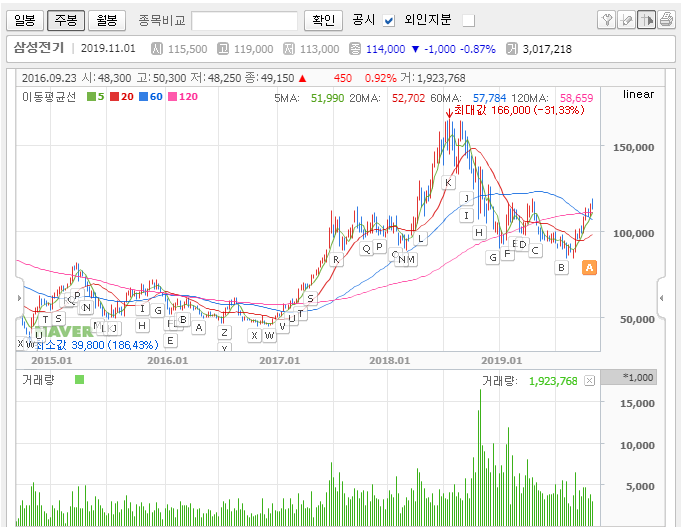
Task: Click the 이동평균선 moving average label
Action: 49,97
